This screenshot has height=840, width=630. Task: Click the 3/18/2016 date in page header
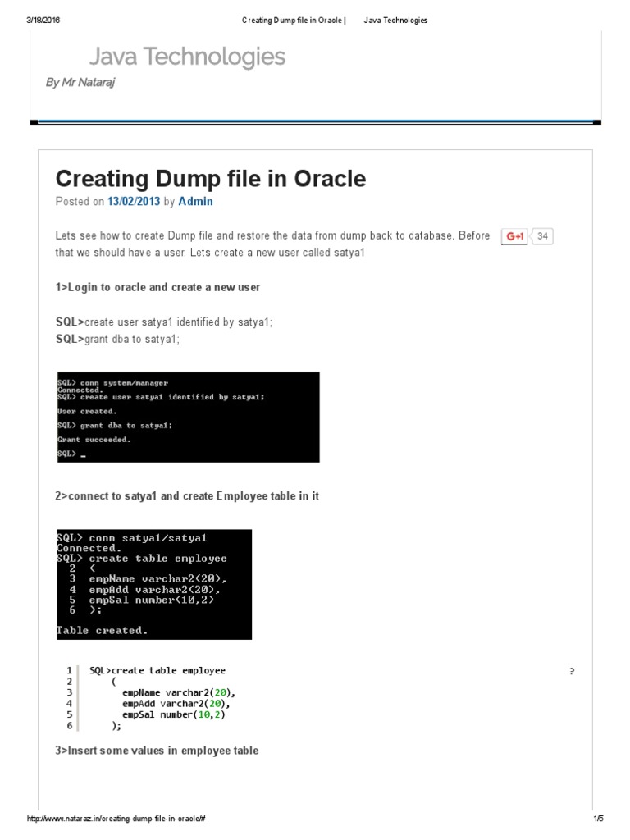tap(43, 21)
